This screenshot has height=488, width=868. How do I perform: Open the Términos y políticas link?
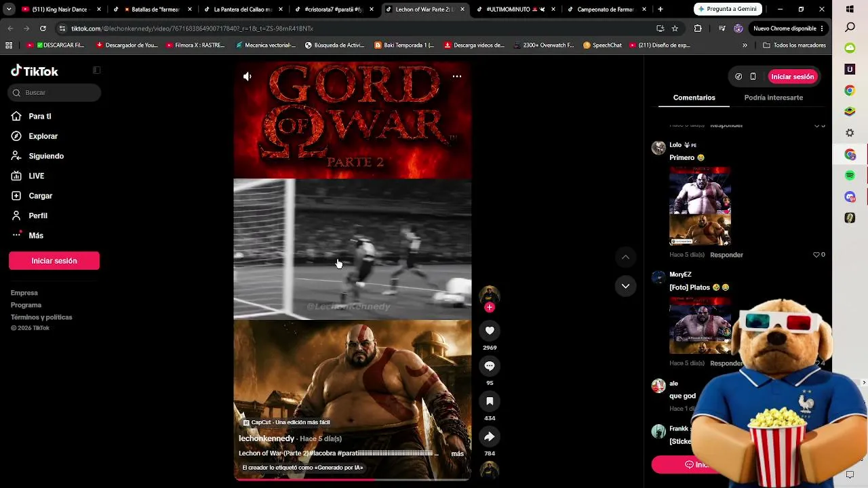click(41, 317)
